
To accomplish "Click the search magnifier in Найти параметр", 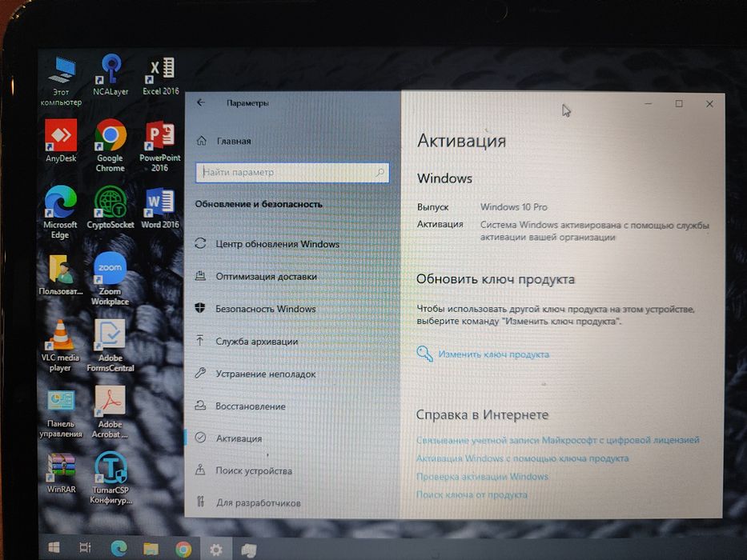I will tap(380, 172).
